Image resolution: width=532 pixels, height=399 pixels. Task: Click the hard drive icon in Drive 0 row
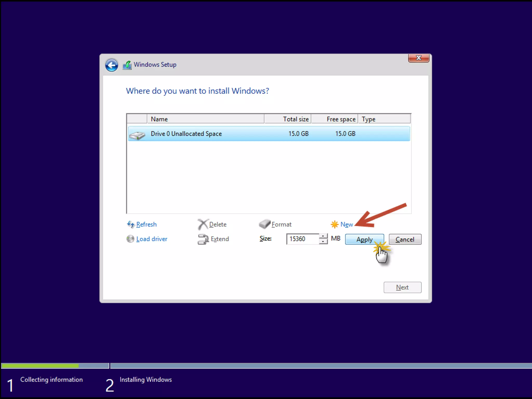[x=137, y=135]
